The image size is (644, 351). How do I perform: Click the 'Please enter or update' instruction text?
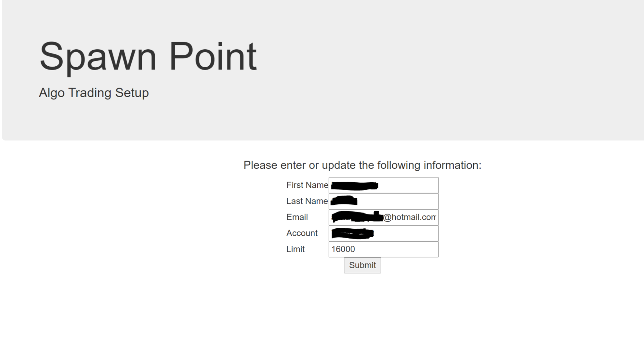(x=362, y=165)
